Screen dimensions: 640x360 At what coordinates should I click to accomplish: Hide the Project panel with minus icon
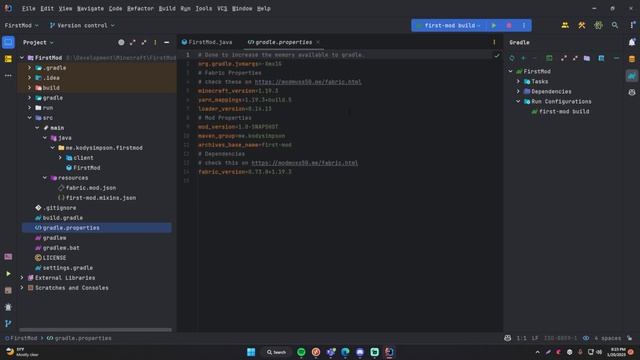tap(167, 42)
